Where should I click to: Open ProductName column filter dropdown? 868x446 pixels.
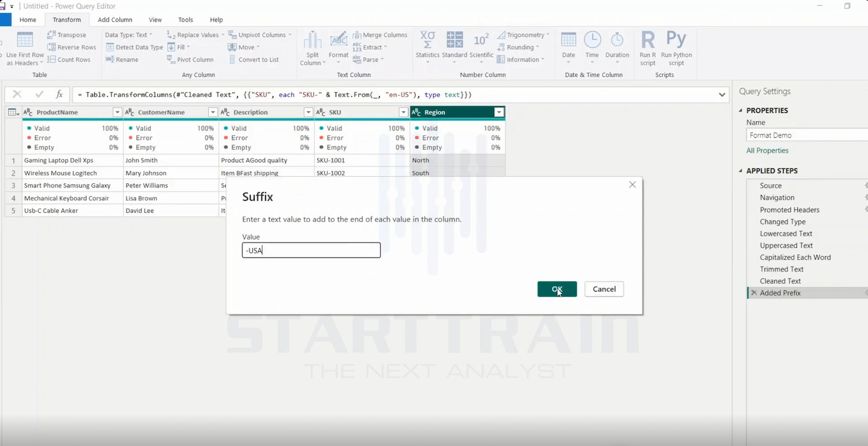point(117,112)
